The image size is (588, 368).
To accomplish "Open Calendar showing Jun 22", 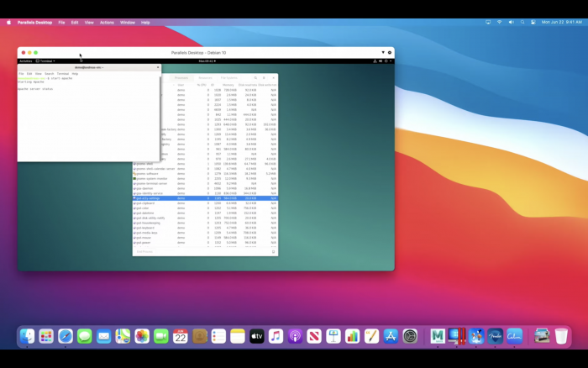I will pyautogui.click(x=181, y=336).
